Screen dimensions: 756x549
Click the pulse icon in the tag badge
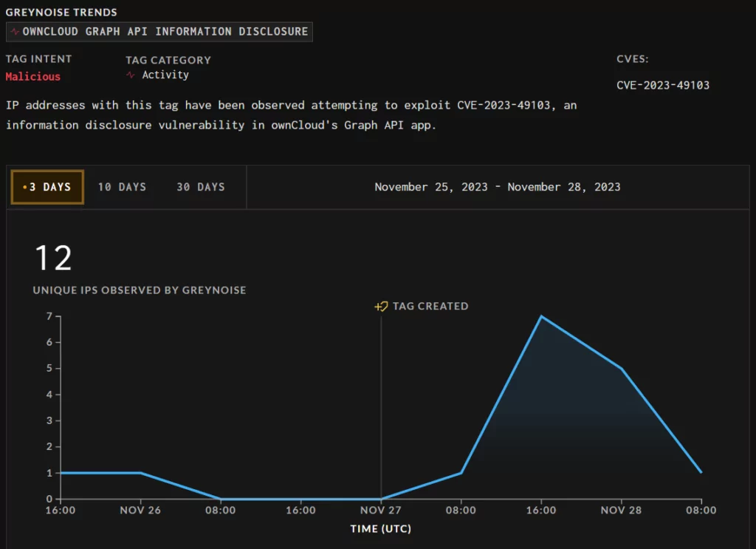[x=15, y=32]
